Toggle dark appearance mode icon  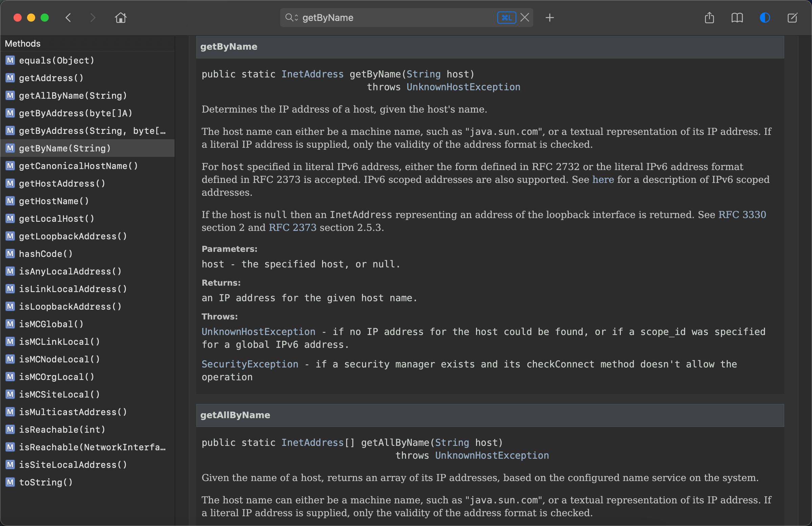[765, 17]
